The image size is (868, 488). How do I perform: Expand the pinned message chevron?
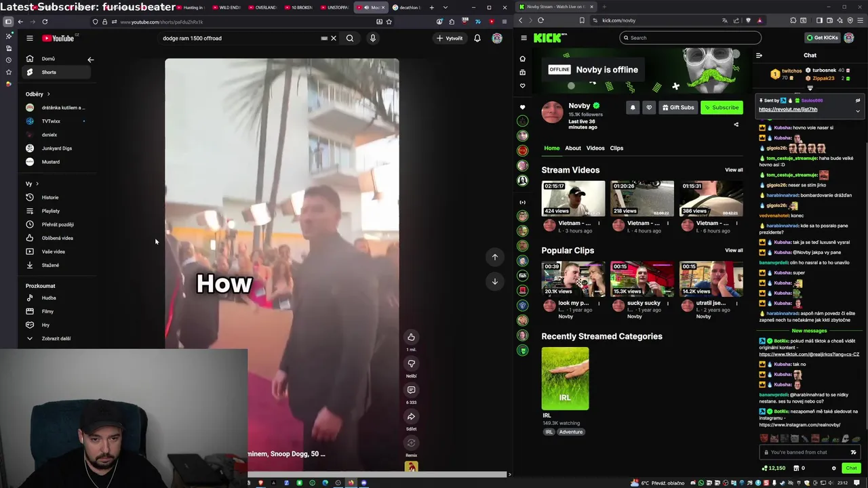click(x=858, y=110)
